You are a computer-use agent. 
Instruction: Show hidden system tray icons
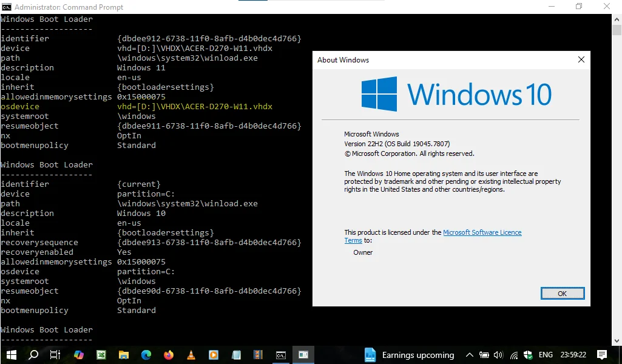pos(469,355)
